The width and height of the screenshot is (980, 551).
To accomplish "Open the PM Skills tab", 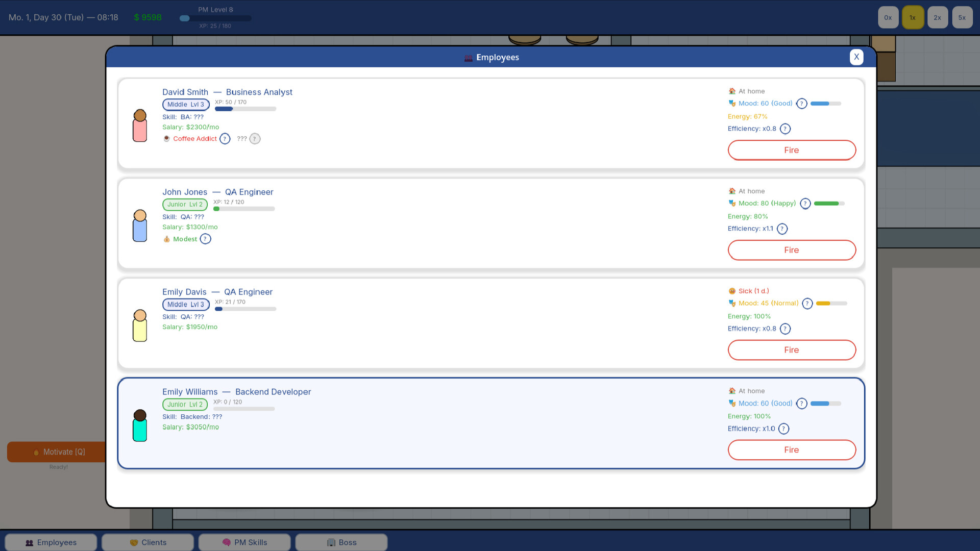I will click(244, 542).
